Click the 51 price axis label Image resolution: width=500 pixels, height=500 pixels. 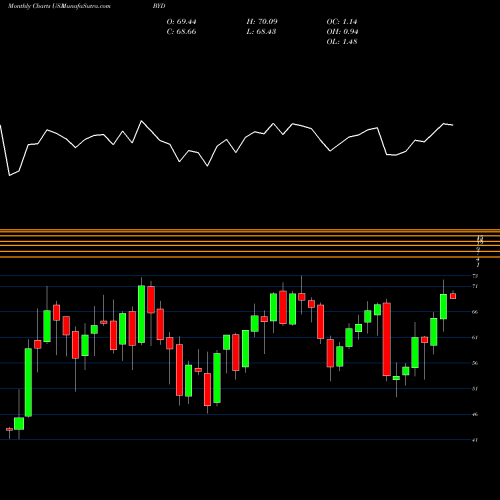point(475,389)
